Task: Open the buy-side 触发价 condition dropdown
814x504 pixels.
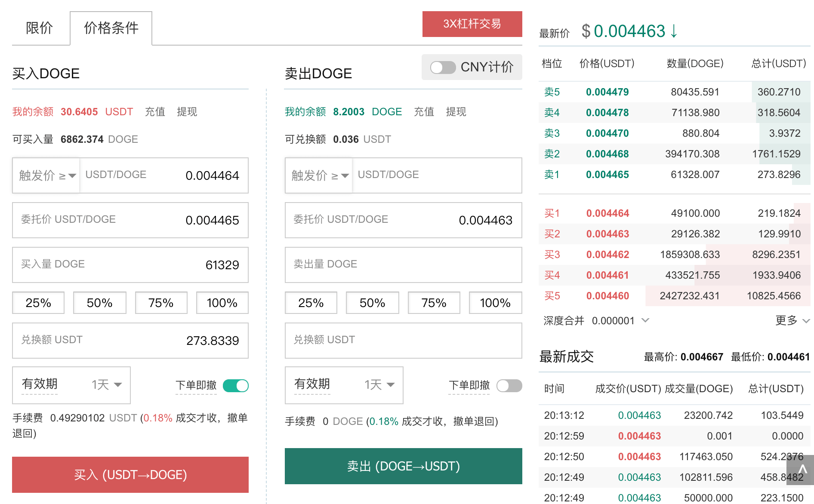Action: pyautogui.click(x=46, y=175)
